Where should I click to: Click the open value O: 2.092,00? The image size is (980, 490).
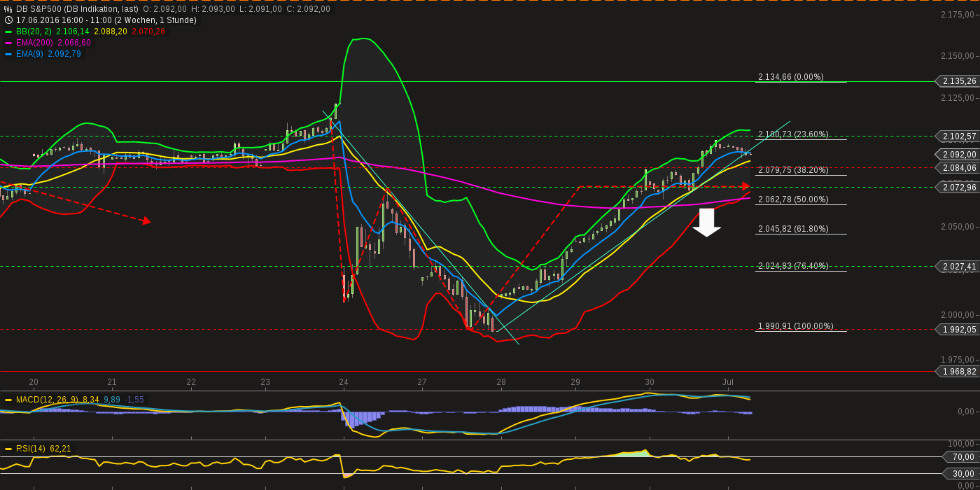(x=164, y=9)
